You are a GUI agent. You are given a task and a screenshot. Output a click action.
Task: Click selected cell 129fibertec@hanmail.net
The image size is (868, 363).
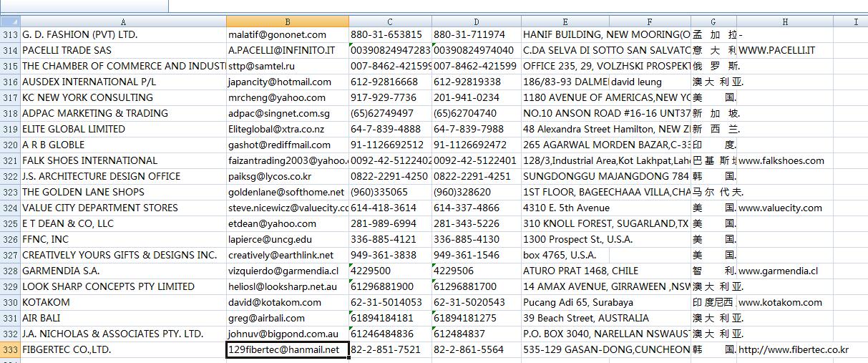pyautogui.click(x=288, y=349)
